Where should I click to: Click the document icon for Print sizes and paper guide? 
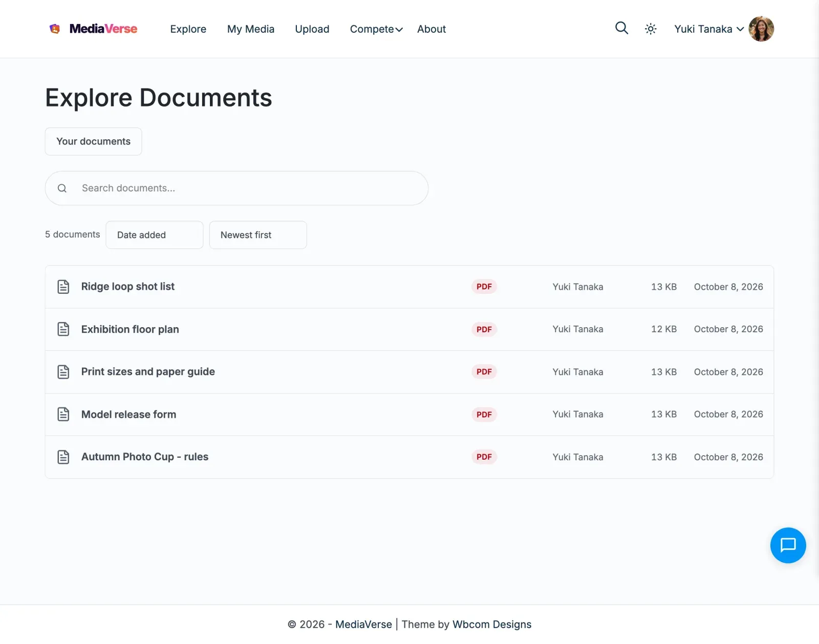pyautogui.click(x=63, y=372)
